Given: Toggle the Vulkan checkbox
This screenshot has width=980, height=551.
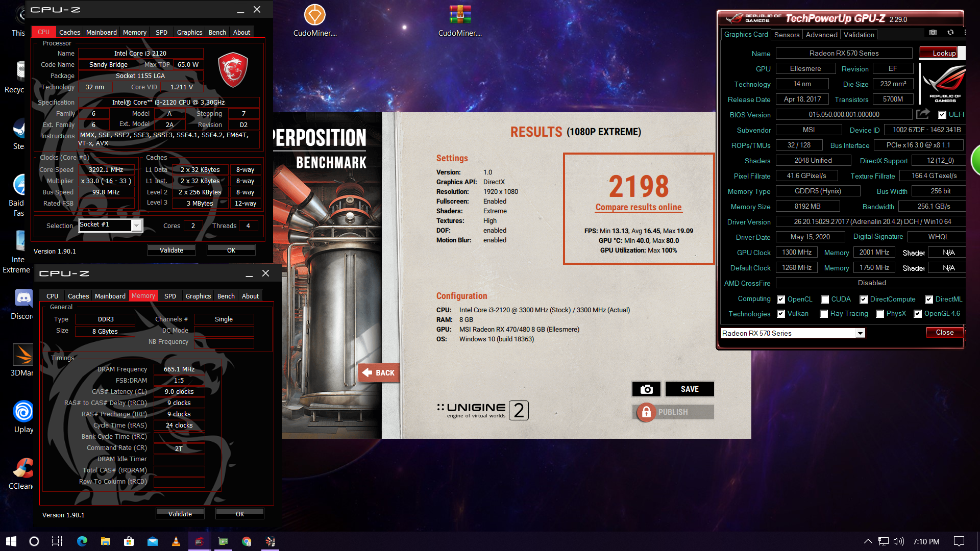Looking at the screenshot, I should coord(781,314).
